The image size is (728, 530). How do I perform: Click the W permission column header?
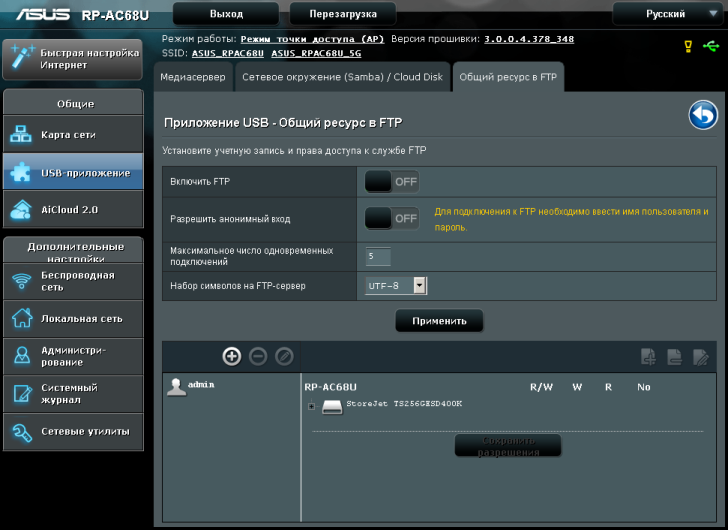click(x=577, y=387)
